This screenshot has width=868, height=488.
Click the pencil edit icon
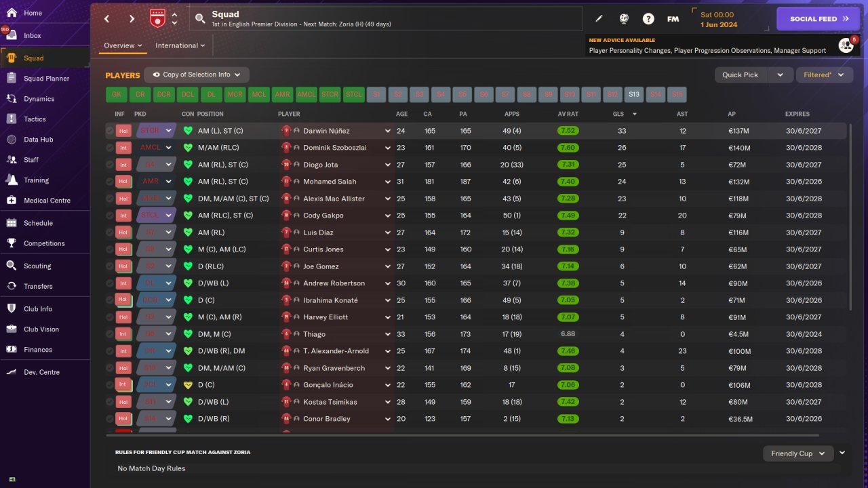click(x=599, y=19)
